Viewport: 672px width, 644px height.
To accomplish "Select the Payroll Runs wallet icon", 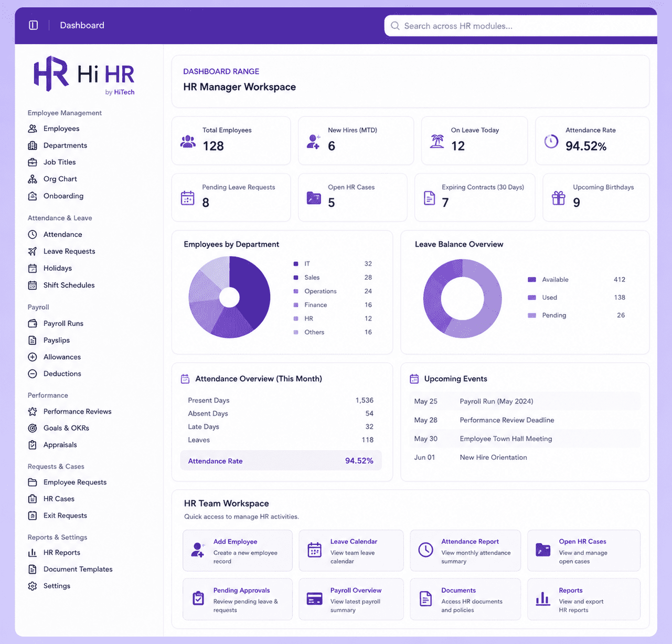I will click(x=33, y=323).
